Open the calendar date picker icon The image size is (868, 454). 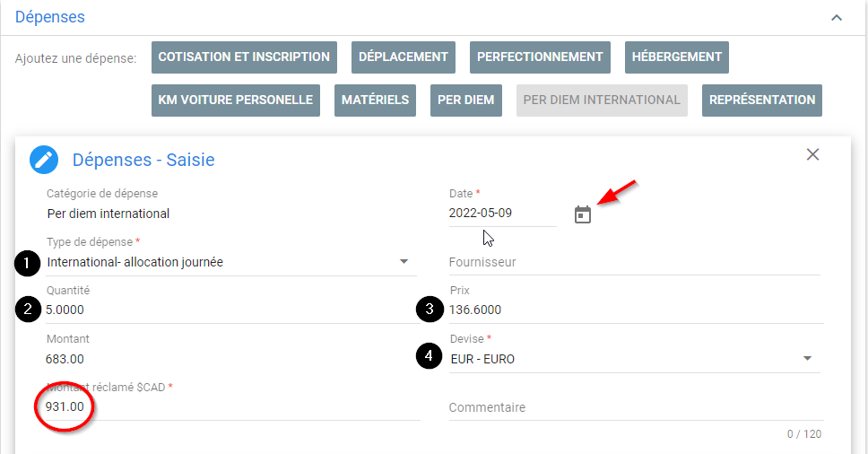click(x=582, y=214)
